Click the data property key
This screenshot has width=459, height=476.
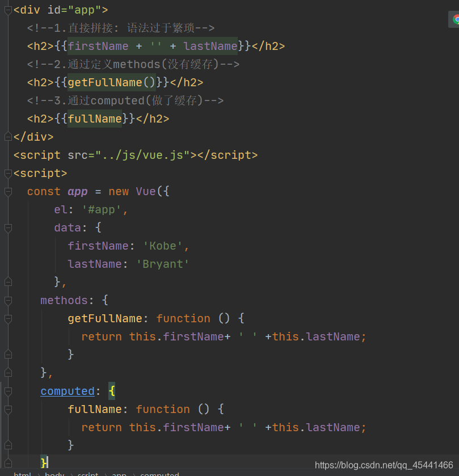[68, 228]
